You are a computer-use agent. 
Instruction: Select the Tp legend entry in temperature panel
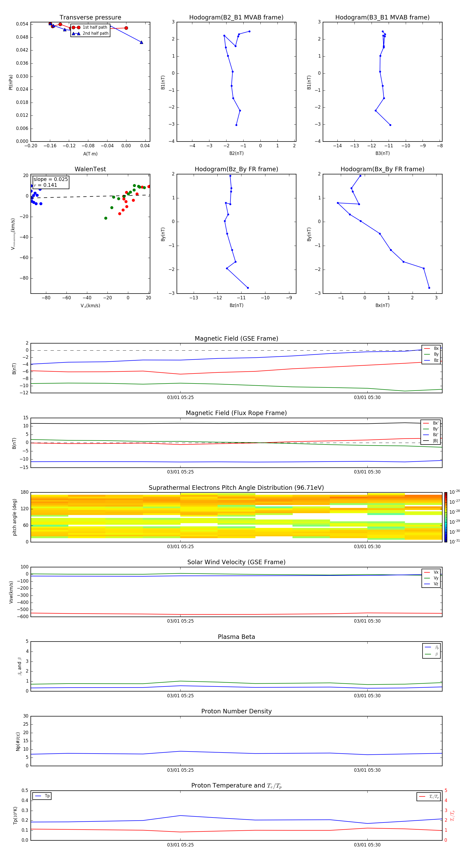coord(42,796)
